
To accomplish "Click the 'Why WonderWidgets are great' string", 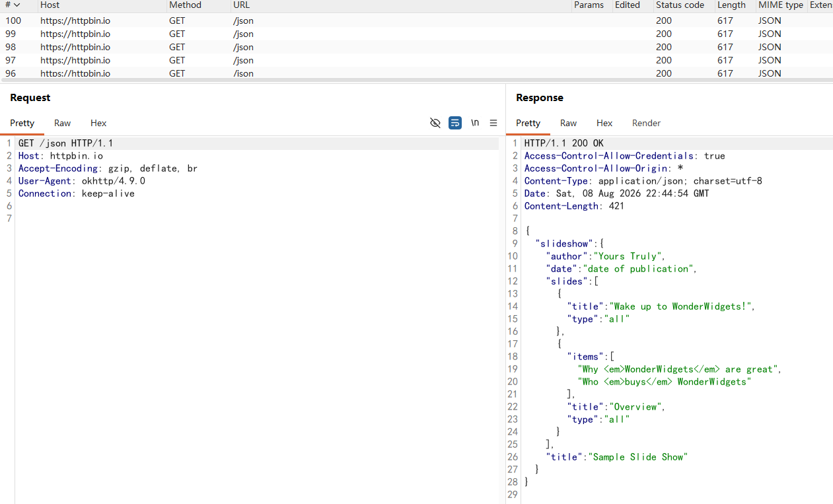I will point(678,369).
